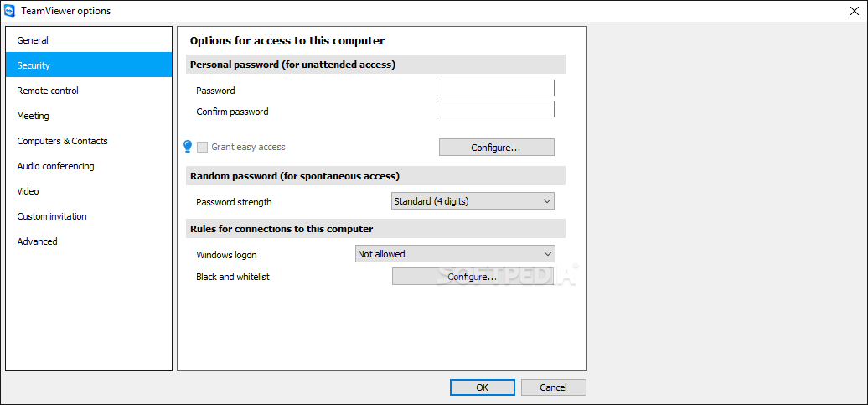Confirm settings with the OK button
This screenshot has width=868, height=405.
(x=482, y=387)
